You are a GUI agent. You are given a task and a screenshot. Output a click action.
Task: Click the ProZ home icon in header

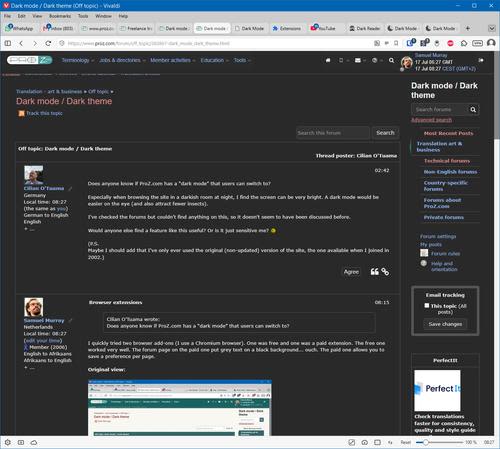click(x=328, y=60)
